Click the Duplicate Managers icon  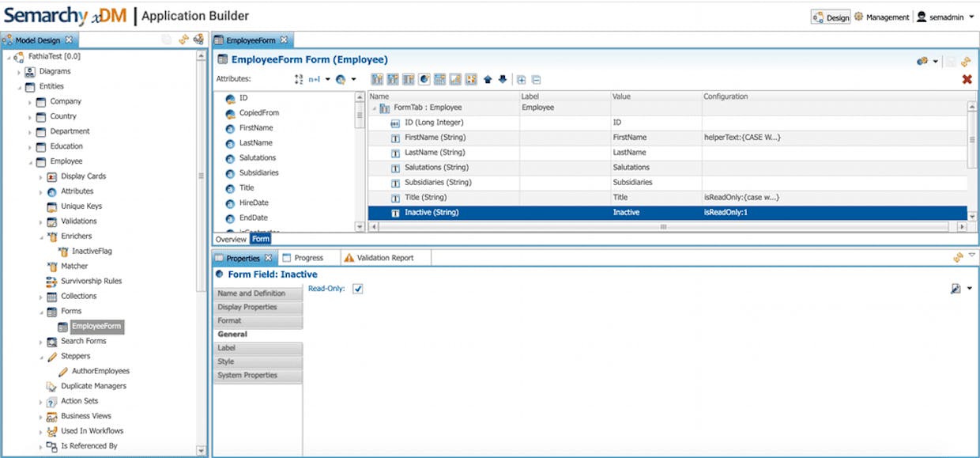point(52,386)
